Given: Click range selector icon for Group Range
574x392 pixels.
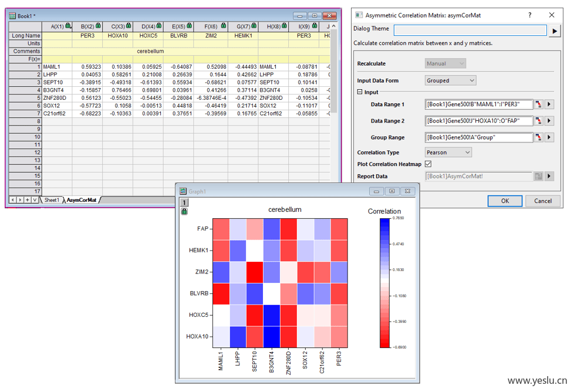Looking at the screenshot, I should [538, 137].
